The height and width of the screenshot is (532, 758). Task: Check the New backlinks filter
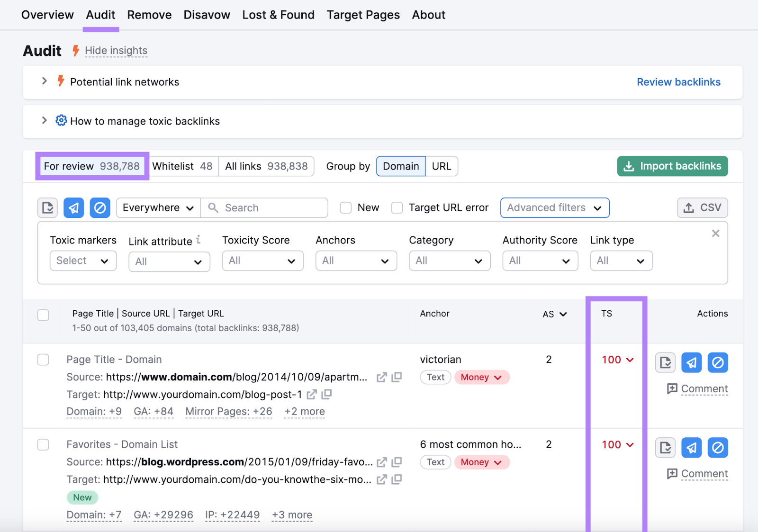(345, 207)
